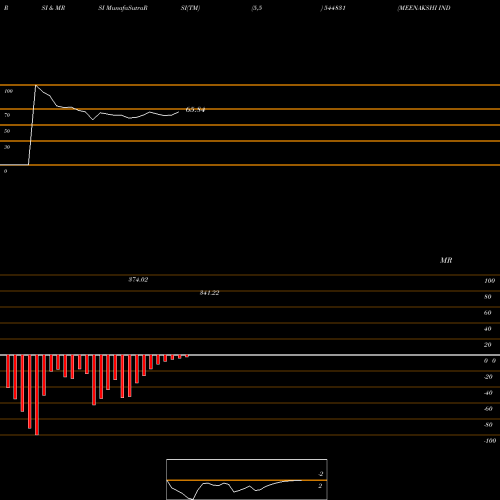Click the end of the RSI line

(179, 112)
